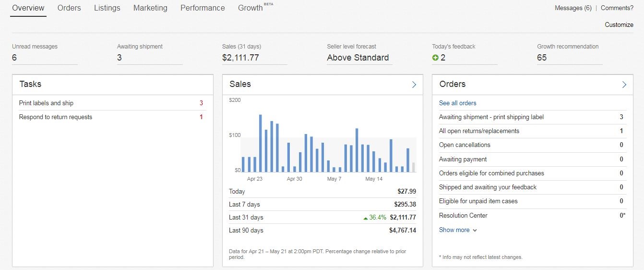This screenshot has width=644, height=270.
Task: Click the Orders panel arrow icon
Action: click(624, 85)
